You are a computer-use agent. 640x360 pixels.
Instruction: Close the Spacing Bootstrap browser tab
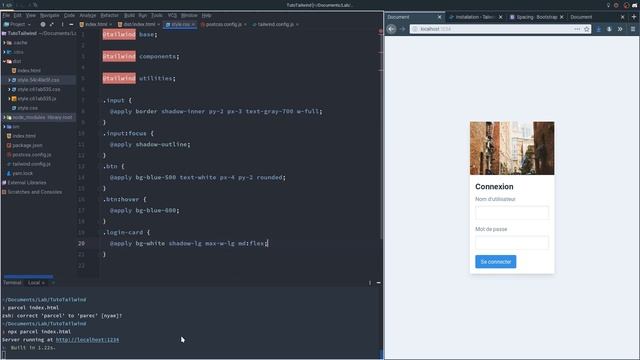pos(562,17)
